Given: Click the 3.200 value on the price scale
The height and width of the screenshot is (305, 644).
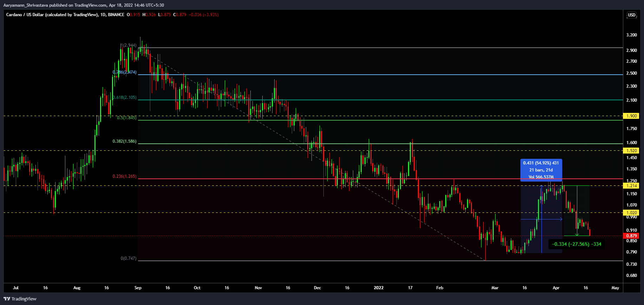Looking at the screenshot, I should [631, 35].
